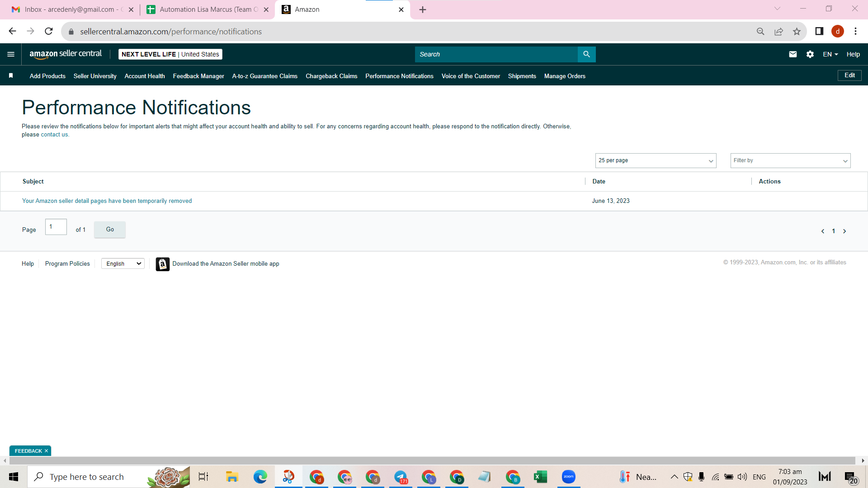Image resolution: width=868 pixels, height=488 pixels.
Task: Open the Chrome three-dot menu
Action: (x=855, y=31)
